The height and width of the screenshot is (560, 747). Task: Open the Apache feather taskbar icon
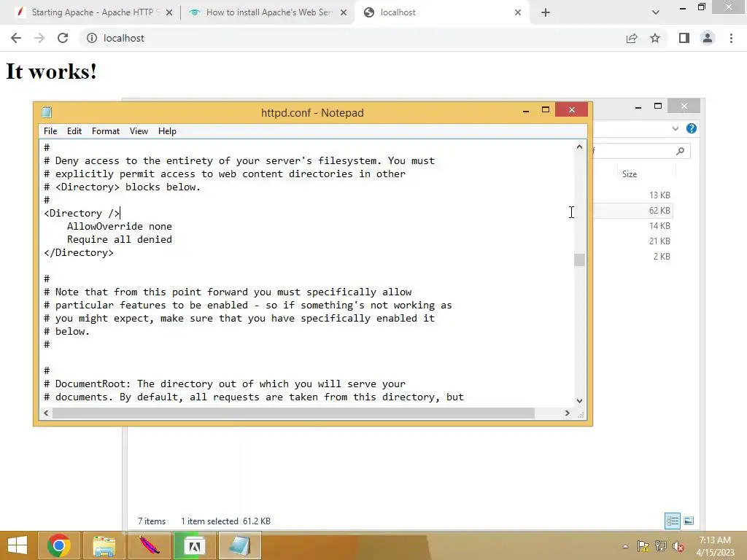149,545
